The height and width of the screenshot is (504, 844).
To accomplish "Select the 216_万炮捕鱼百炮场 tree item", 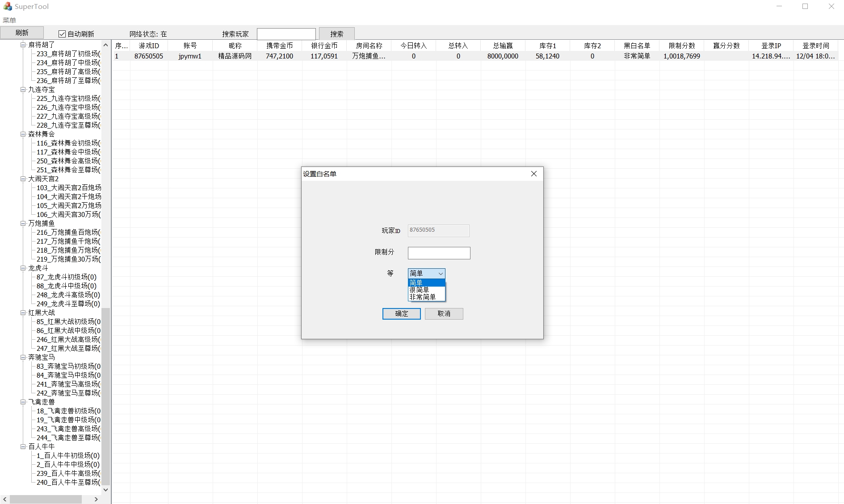I will point(67,232).
